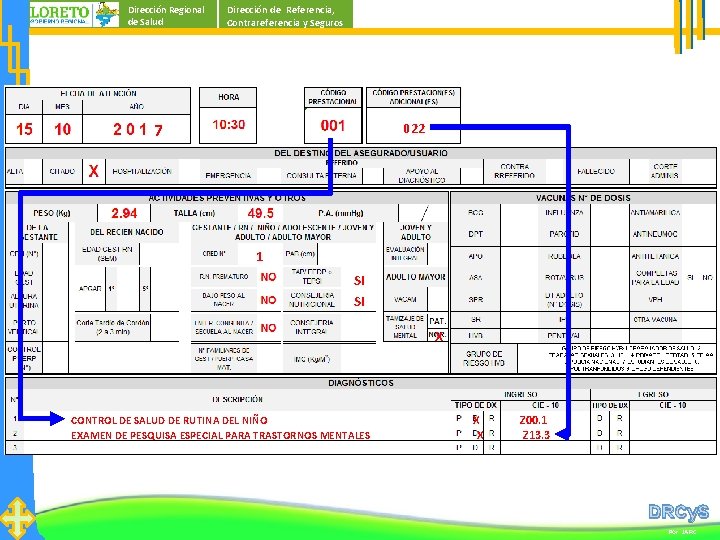Check the HOSPITALIZACIÓN destination box
The image size is (720, 540).
tap(189, 171)
